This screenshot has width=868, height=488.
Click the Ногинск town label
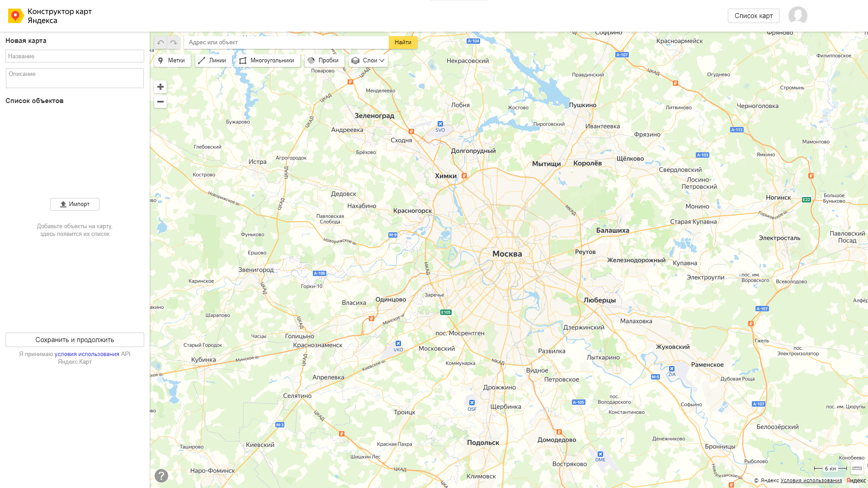pyautogui.click(x=778, y=197)
